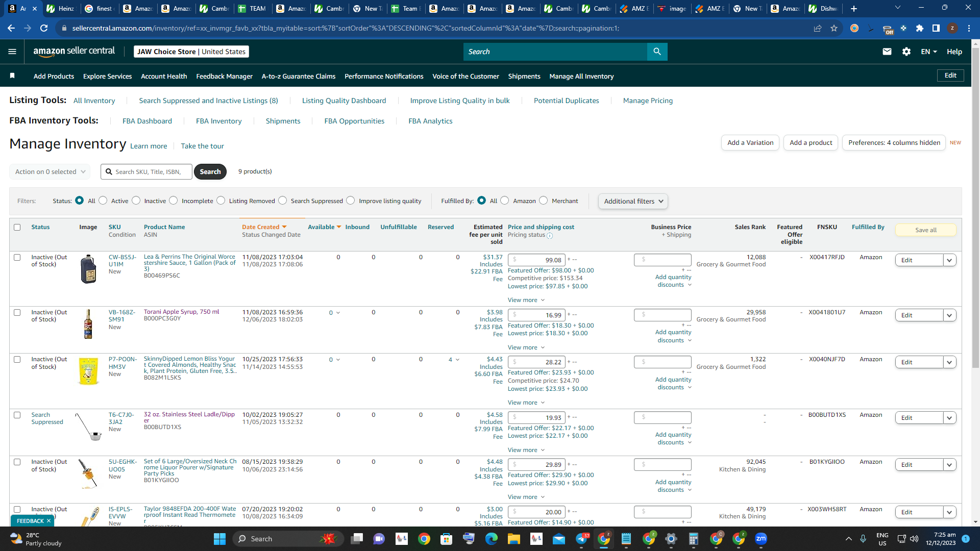Open Windows Start menu

[x=219, y=539]
